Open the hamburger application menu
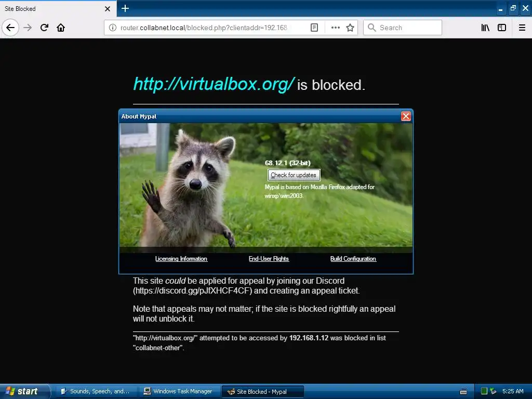Viewport: 532px width, 399px height. [522, 28]
